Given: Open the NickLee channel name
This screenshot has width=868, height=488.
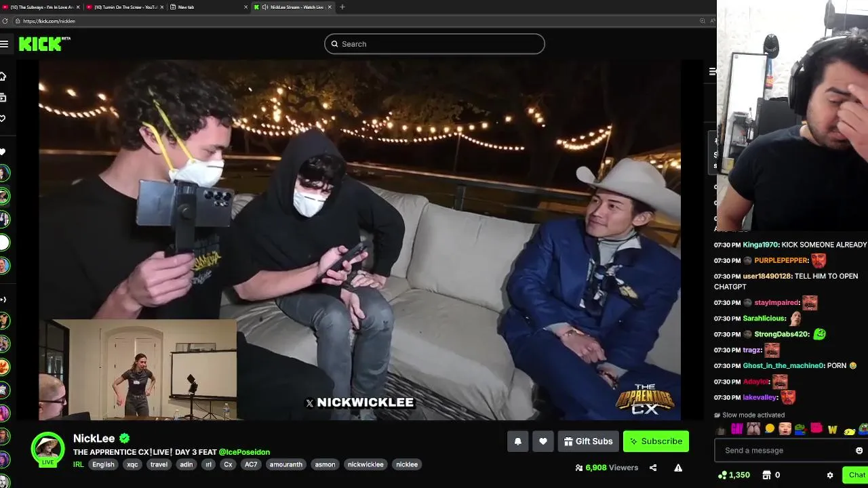Looking at the screenshot, I should pos(94,439).
